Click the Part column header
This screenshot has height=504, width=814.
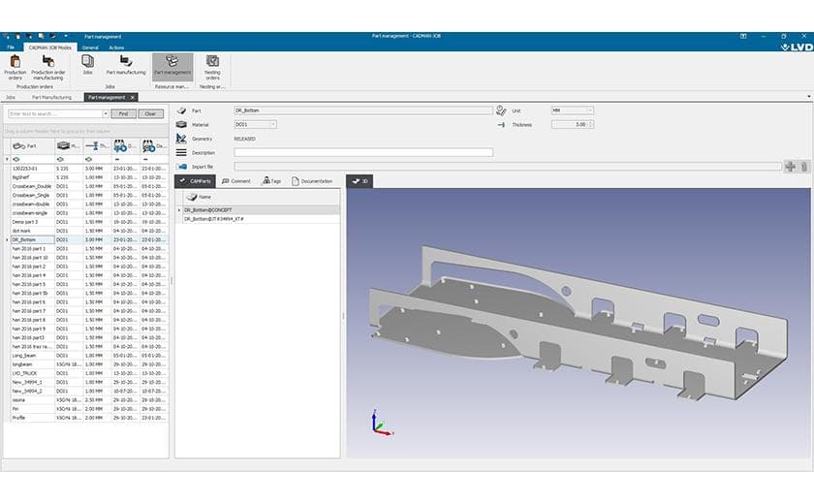32,146
